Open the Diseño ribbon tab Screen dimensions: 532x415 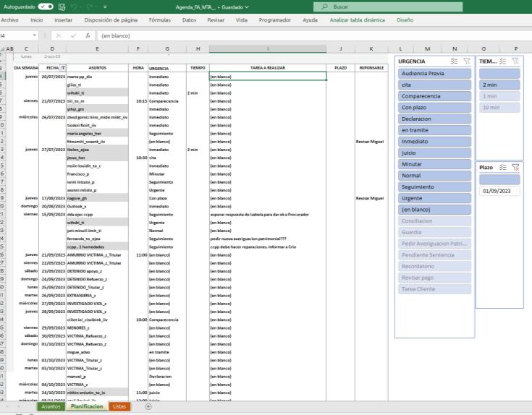405,20
